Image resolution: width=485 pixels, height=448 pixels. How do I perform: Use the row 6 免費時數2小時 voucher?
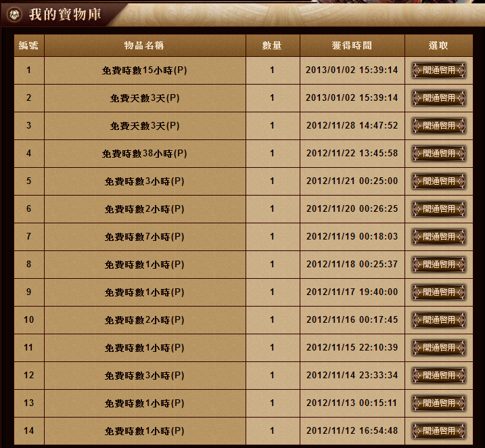coord(438,208)
